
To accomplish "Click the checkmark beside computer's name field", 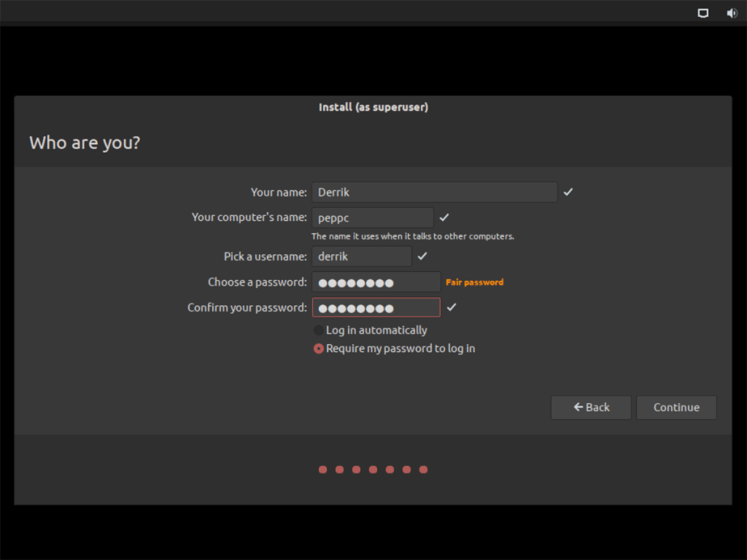I will click(x=444, y=217).
